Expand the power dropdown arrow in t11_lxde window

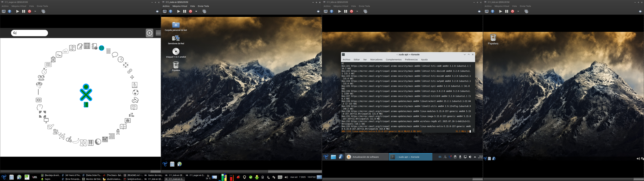(518, 12)
